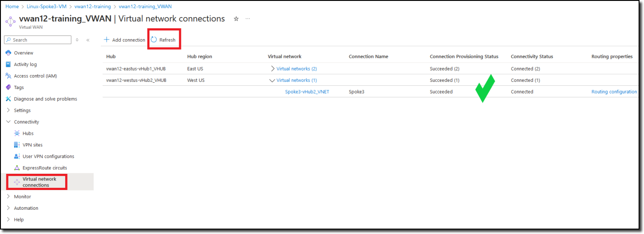The image size is (644, 234).
Task: Click Connection Provisioning Status column header
Action: (x=464, y=57)
